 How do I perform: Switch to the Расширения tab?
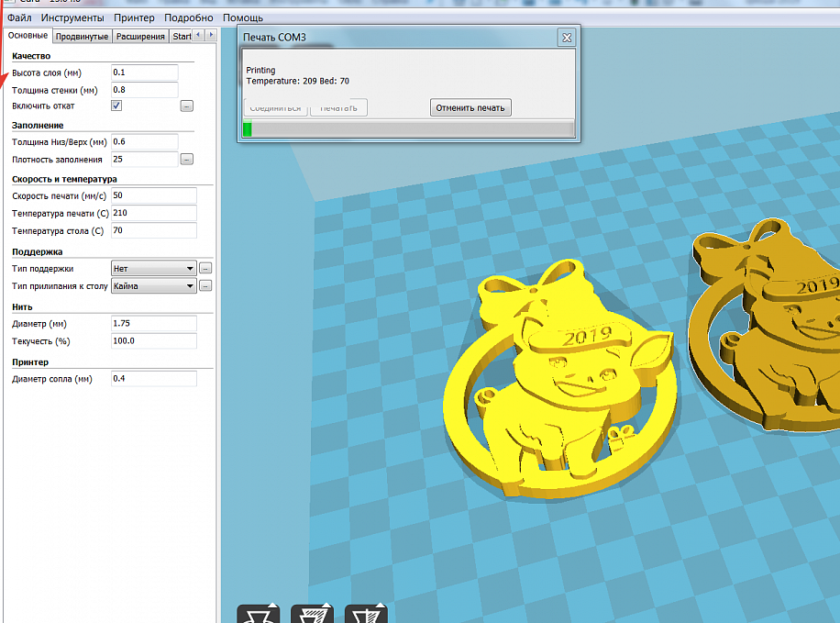(140, 37)
